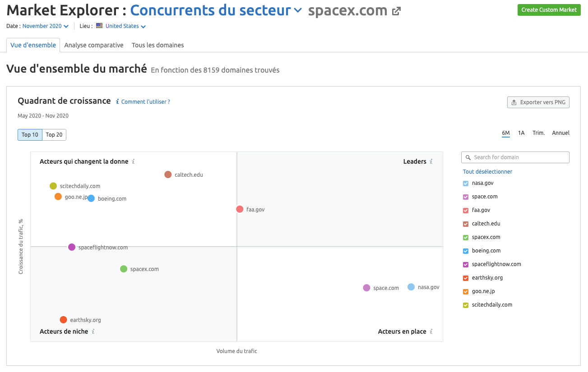Select the 1A time range

click(x=521, y=133)
